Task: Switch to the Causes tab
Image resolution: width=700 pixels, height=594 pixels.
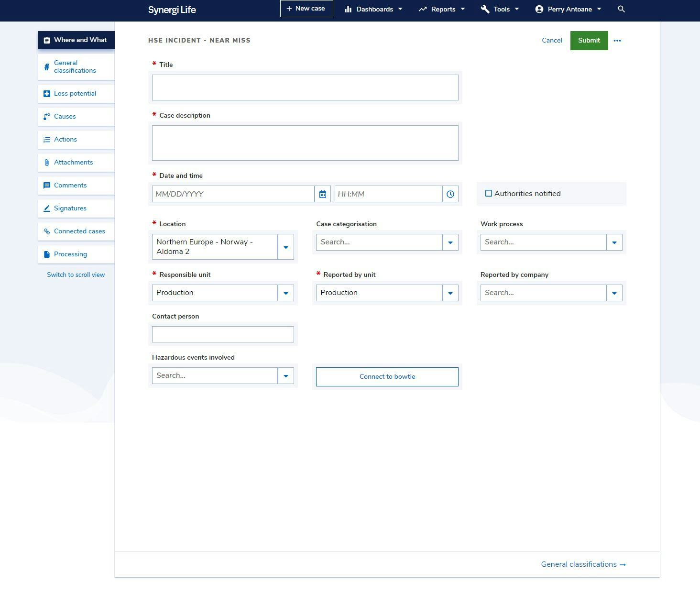Action: [77, 117]
